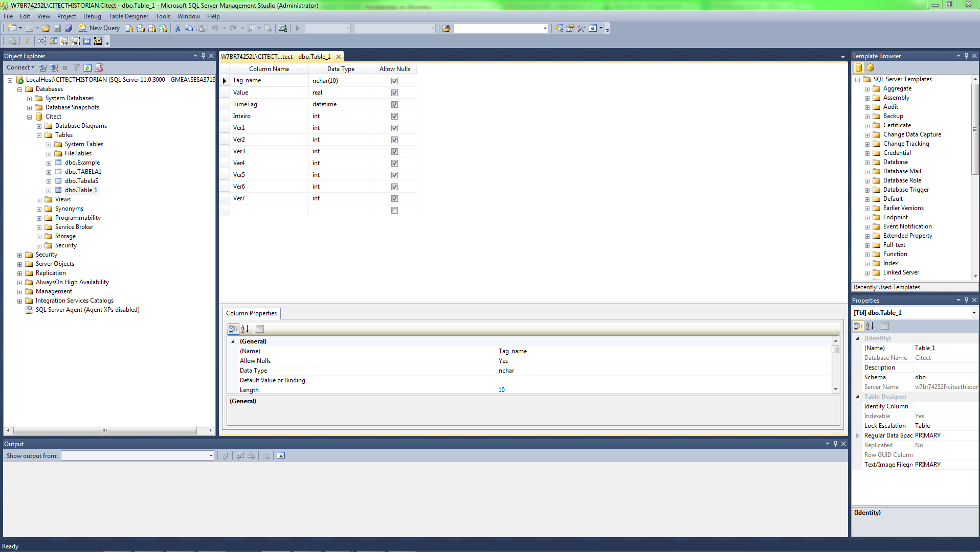Viewport: 980px width, 552px height.
Task: Open file with the folder toolbar icon
Action: pyautogui.click(x=46, y=29)
